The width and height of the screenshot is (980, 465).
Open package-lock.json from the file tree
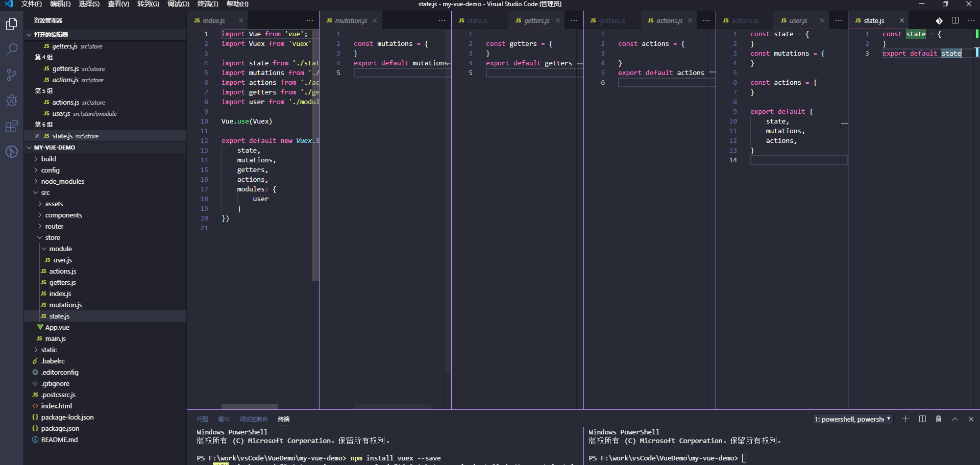pyautogui.click(x=105, y=417)
